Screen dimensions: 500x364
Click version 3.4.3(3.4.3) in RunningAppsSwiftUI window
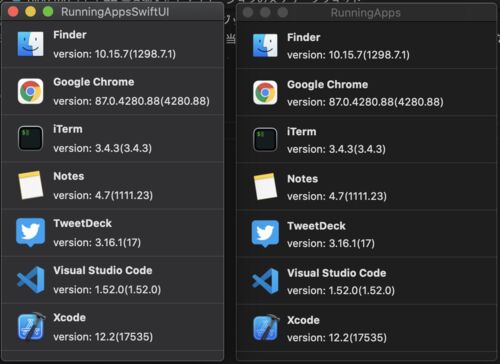tap(103, 148)
